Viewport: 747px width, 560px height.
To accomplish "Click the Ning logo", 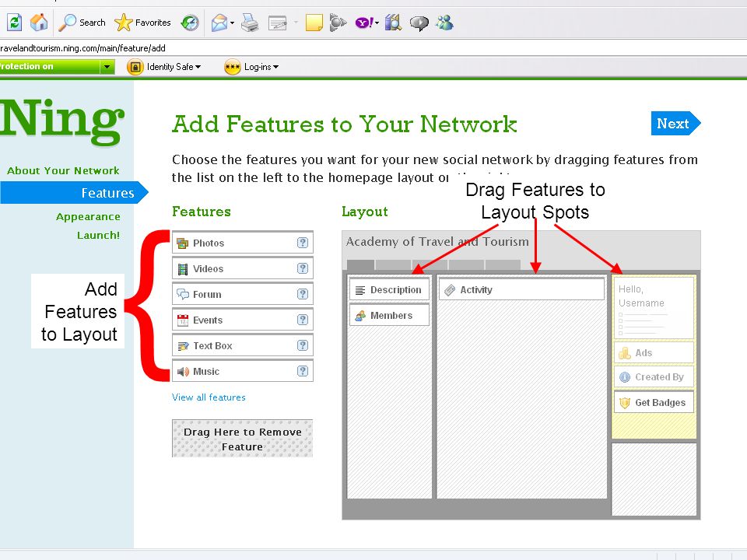I will pyautogui.click(x=62, y=121).
